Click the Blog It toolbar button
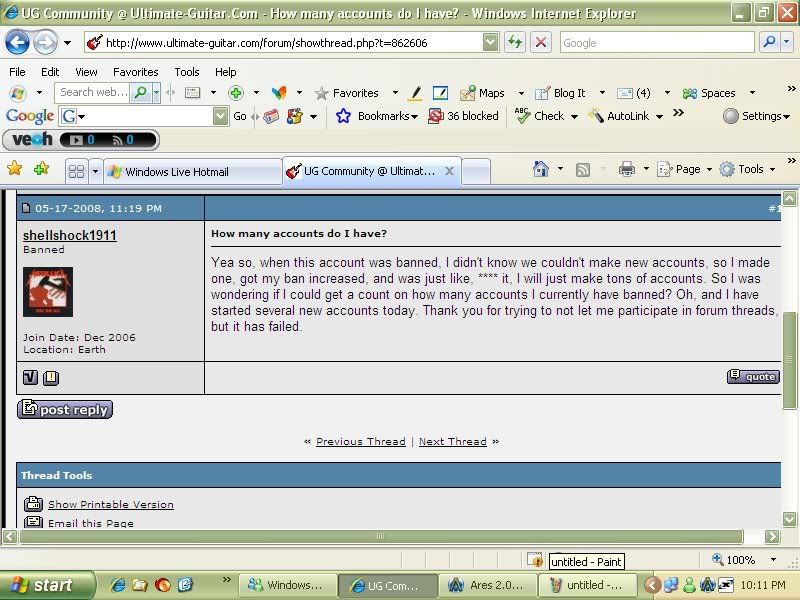This screenshot has width=800, height=600. (560, 93)
